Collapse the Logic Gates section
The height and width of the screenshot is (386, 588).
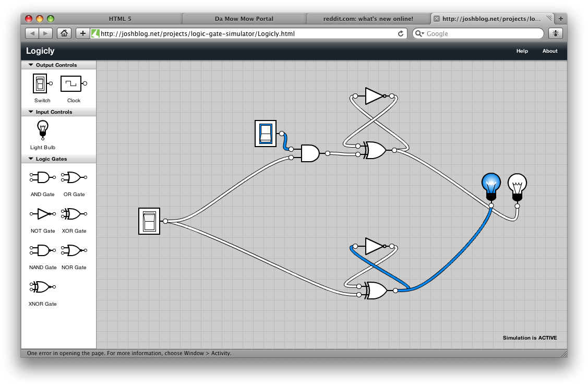tap(31, 159)
